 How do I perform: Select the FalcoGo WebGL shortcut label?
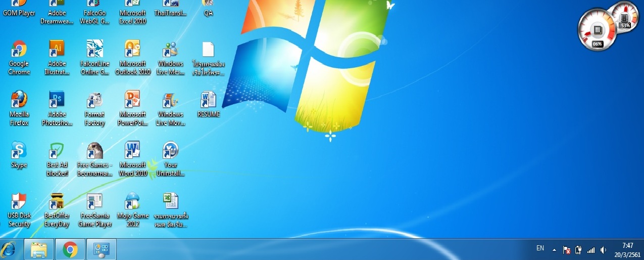coord(94,17)
